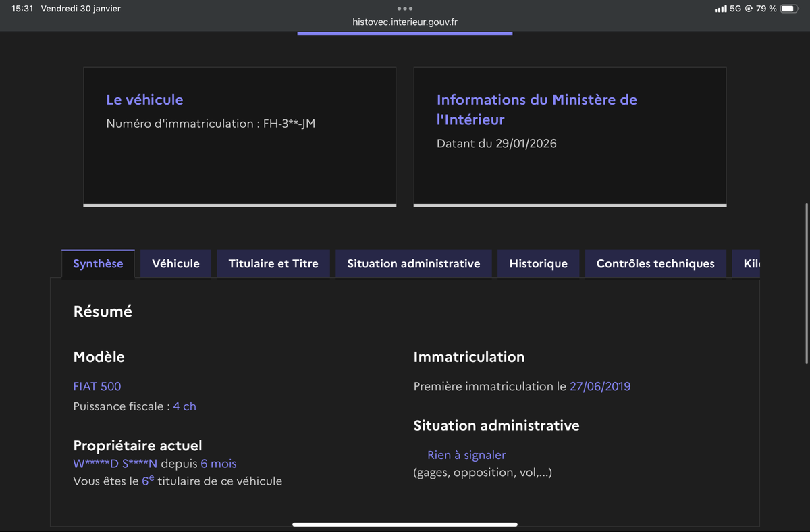Open the Le véhicule card
Viewport: 810px width, 532px height.
[x=240, y=135]
